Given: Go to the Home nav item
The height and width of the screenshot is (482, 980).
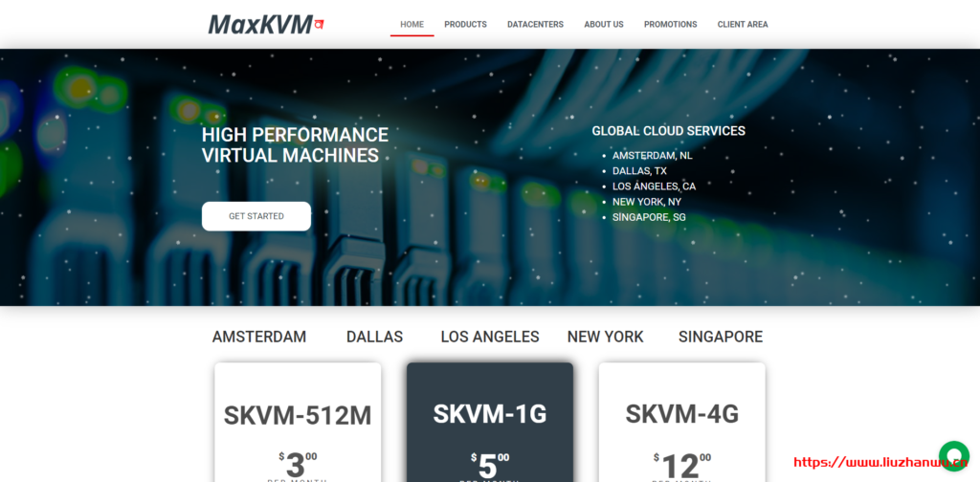Looking at the screenshot, I should coord(412,25).
